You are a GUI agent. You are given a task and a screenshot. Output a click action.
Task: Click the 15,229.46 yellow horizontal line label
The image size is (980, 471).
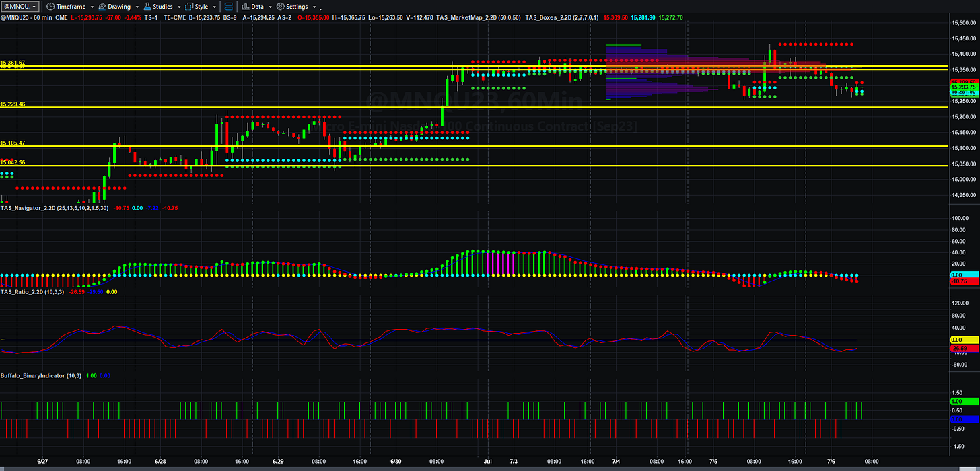13,104
